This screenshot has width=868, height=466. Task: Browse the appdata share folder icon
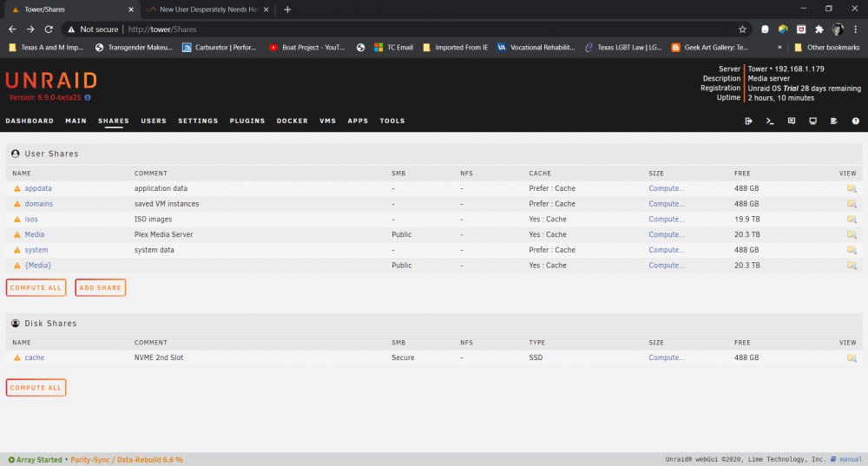(852, 188)
